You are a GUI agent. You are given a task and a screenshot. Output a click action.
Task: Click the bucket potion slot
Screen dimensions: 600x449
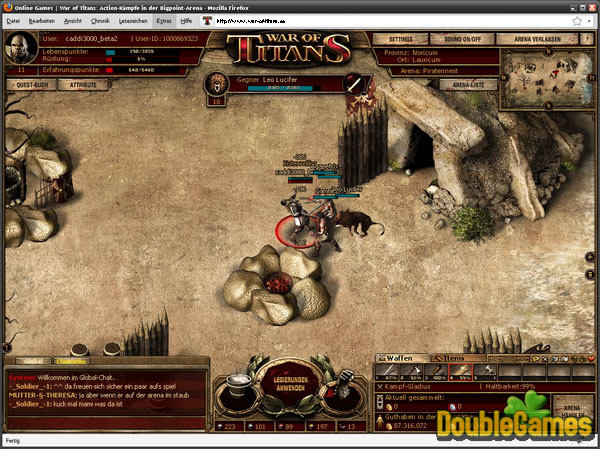pyautogui.click(x=238, y=389)
